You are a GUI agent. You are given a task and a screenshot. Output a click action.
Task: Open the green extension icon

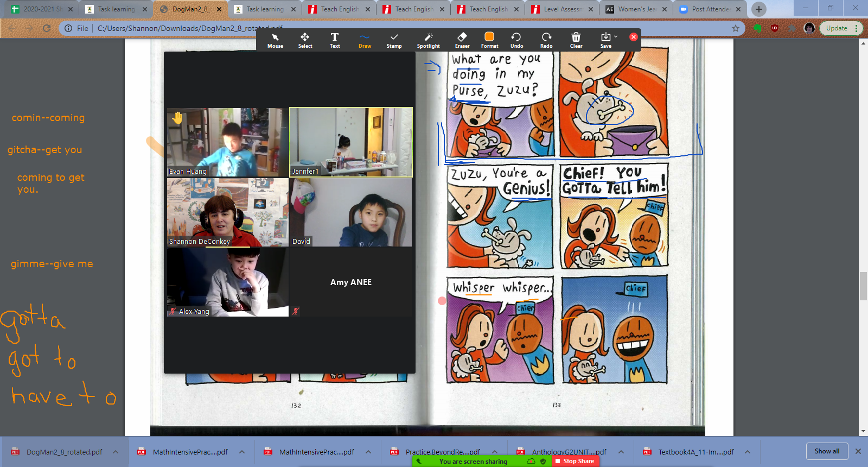pos(758,28)
